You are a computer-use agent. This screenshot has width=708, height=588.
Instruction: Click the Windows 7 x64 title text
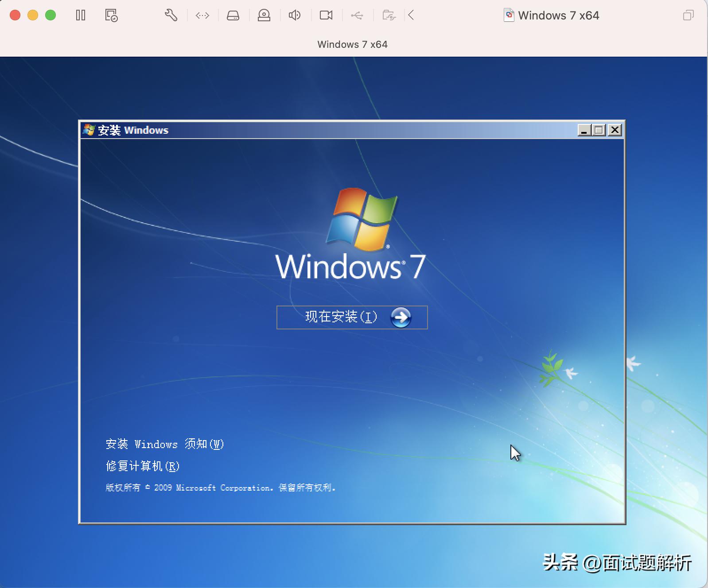pos(559,15)
